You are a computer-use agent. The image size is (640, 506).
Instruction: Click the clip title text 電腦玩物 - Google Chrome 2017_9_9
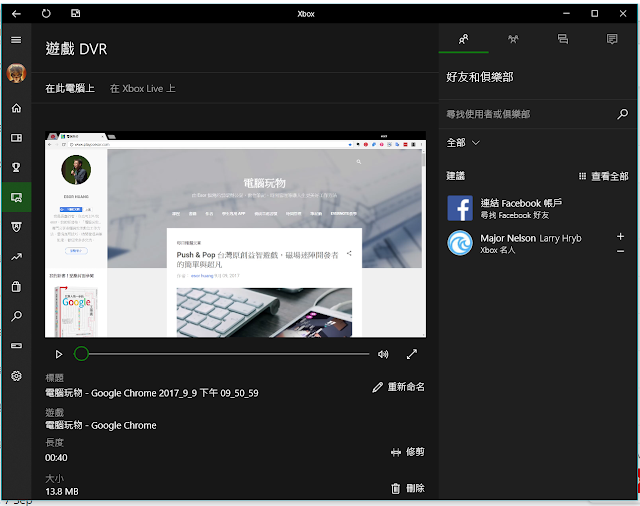coord(151,393)
